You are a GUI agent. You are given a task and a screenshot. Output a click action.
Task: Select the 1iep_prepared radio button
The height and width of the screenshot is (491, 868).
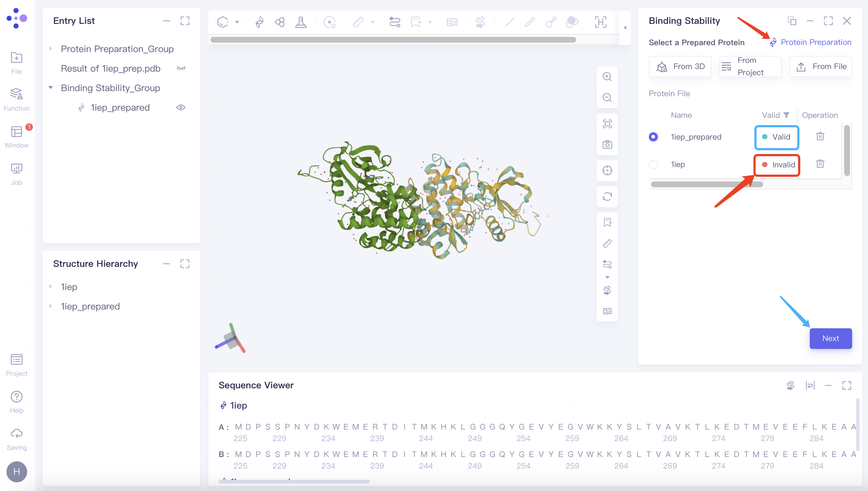tap(653, 137)
